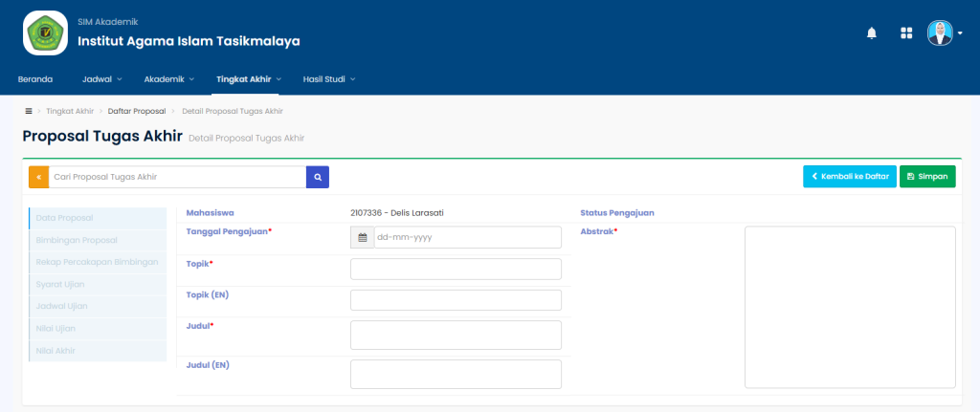Focus the Cari Proposal Tugas Akhir field
980x412 pixels.
point(177,177)
